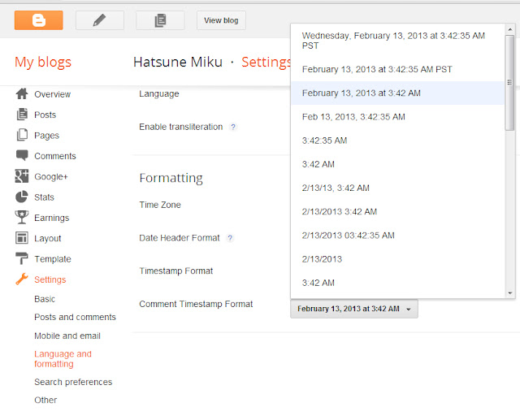Open post list via documents icon
This screenshot has width=520, height=420.
point(160,20)
